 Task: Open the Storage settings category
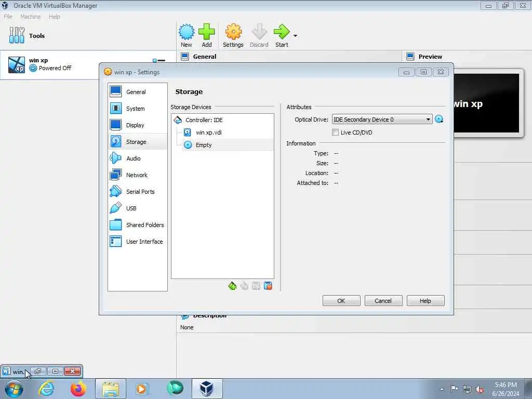[x=137, y=141]
